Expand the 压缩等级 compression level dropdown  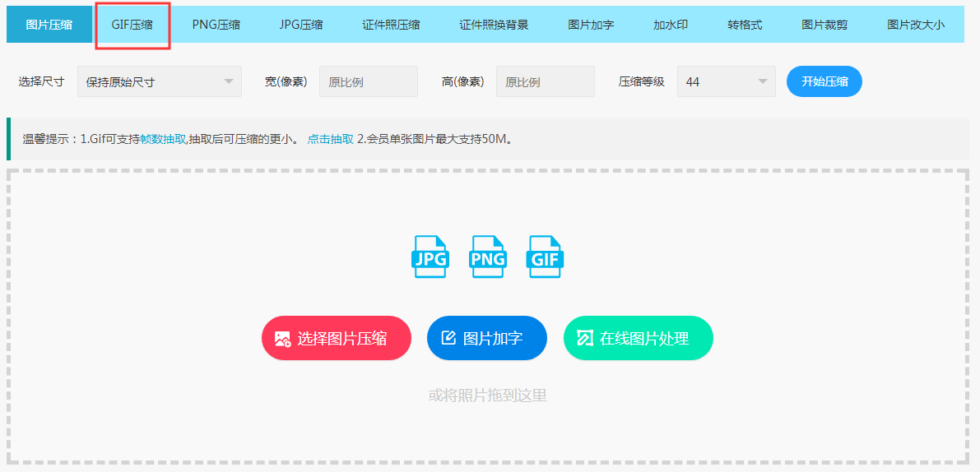pos(726,81)
